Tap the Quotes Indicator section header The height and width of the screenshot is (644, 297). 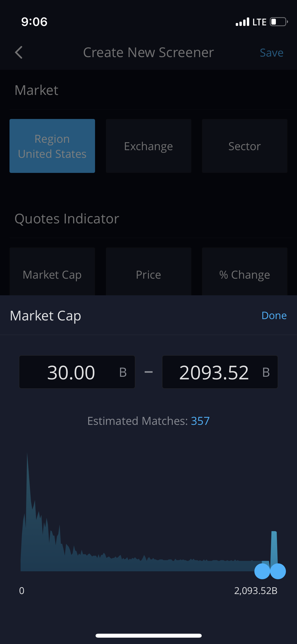pyautogui.click(x=67, y=219)
